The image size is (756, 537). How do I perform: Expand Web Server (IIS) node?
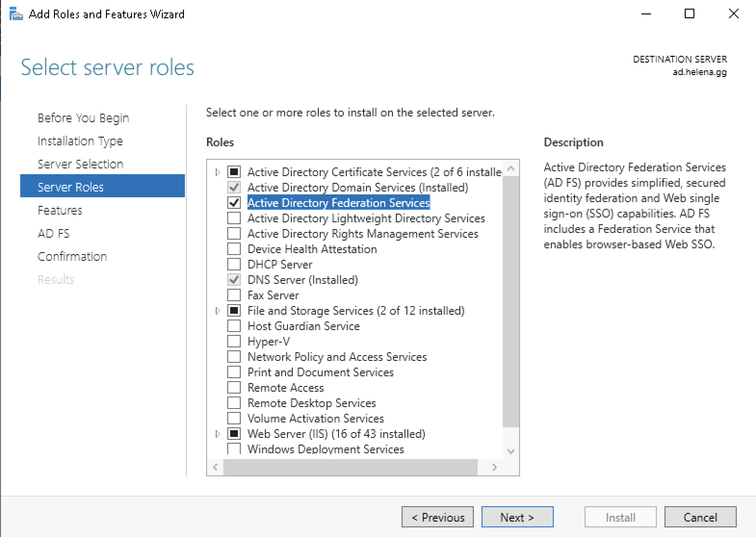pos(218,434)
